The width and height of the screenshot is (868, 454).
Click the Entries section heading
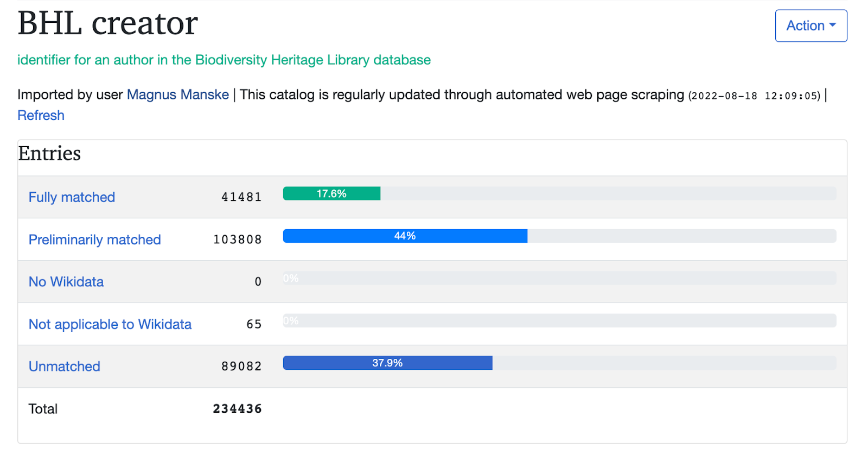pos(49,154)
